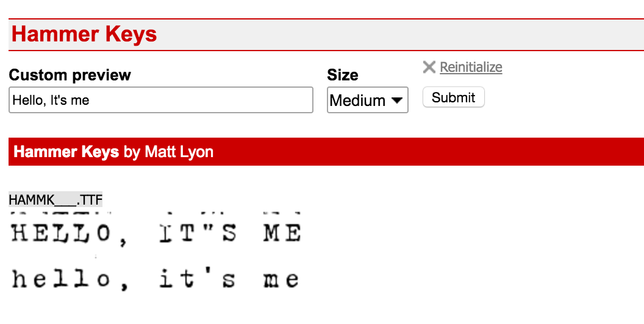Click the Size label above the dropdown
Viewport: 644px width, 324px height.
pyautogui.click(x=342, y=75)
